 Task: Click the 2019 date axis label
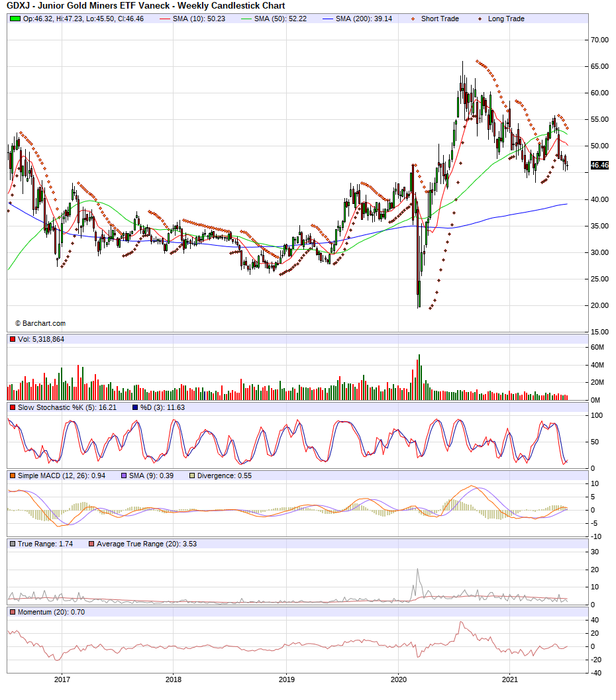pos(287,680)
